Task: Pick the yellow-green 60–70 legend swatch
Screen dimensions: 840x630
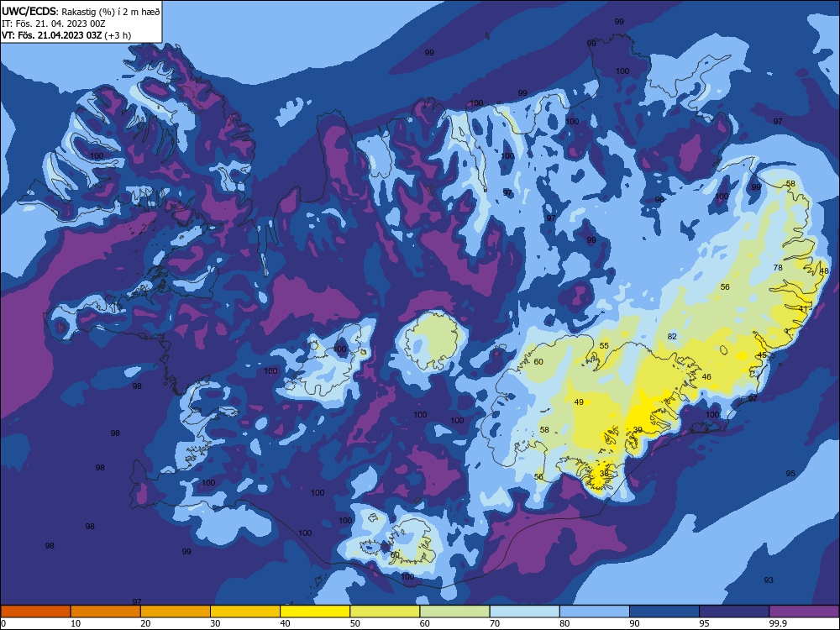Action: [x=454, y=612]
